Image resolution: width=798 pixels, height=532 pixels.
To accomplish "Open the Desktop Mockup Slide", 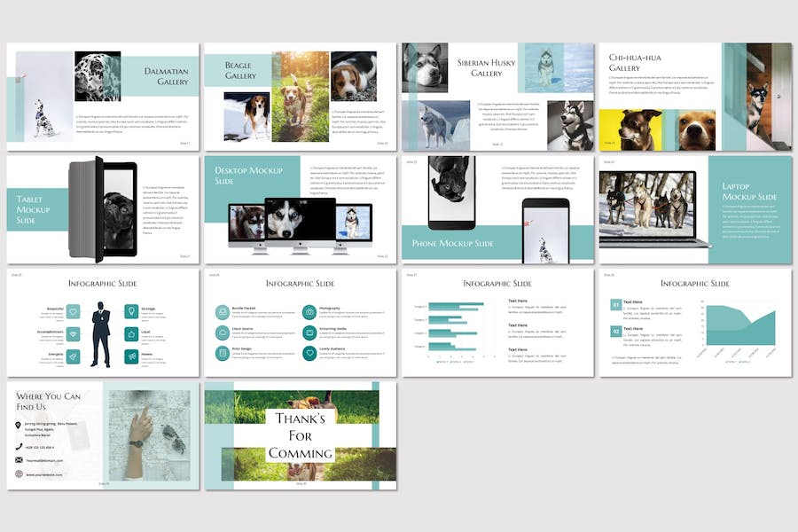I will point(301,210).
